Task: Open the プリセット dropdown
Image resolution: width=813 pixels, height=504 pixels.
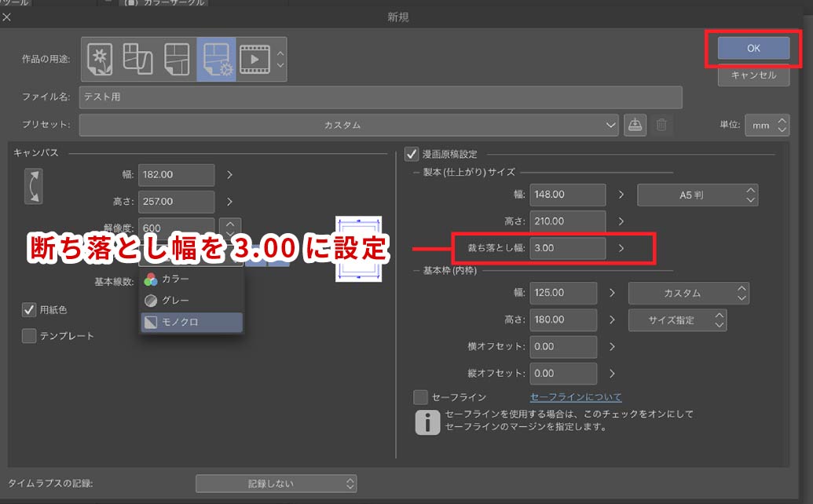Action: pos(349,125)
